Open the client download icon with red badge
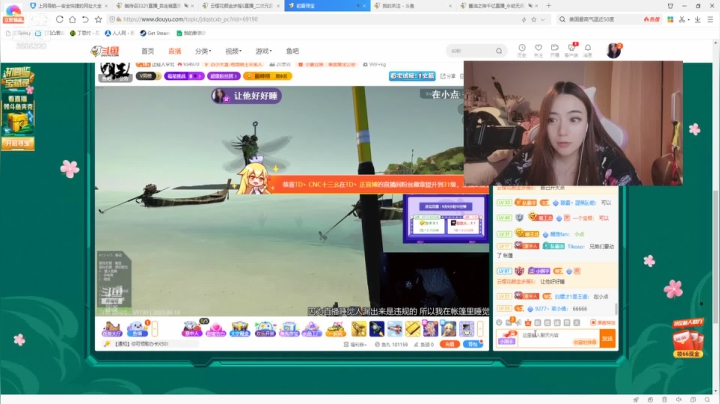 (571, 50)
